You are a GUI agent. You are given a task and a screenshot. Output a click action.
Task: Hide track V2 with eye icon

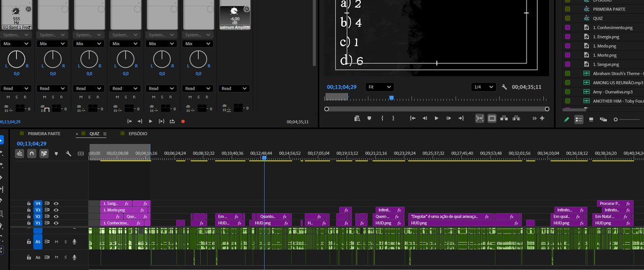(x=56, y=216)
